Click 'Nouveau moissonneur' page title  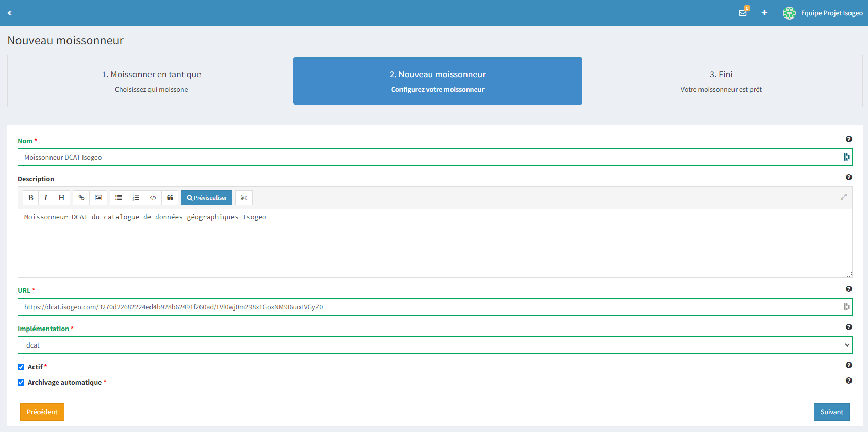coord(65,40)
